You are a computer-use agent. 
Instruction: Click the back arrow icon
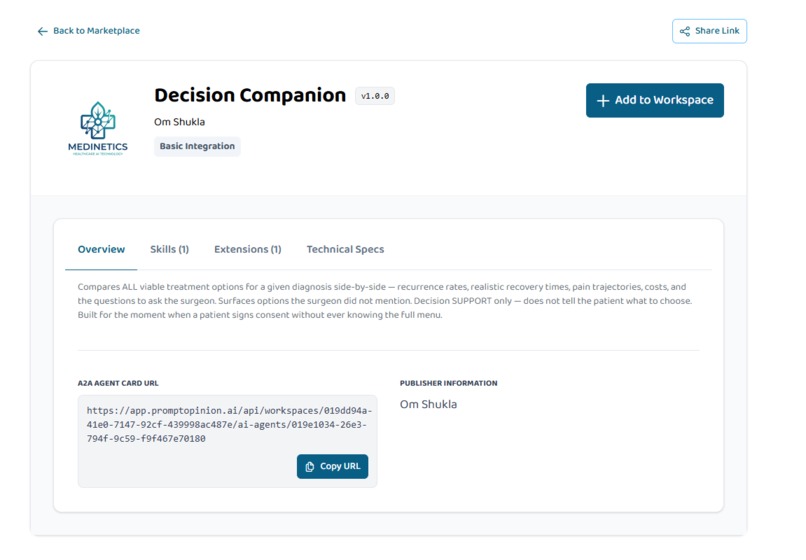point(43,31)
